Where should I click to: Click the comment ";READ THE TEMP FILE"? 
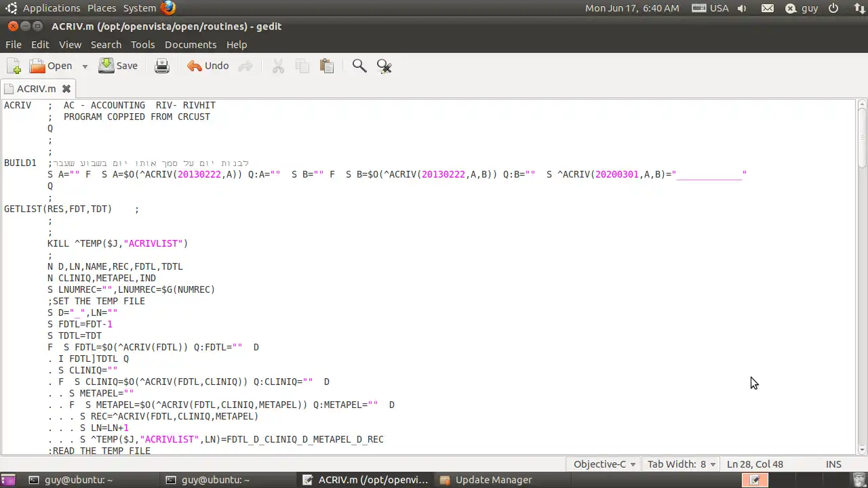(99, 451)
